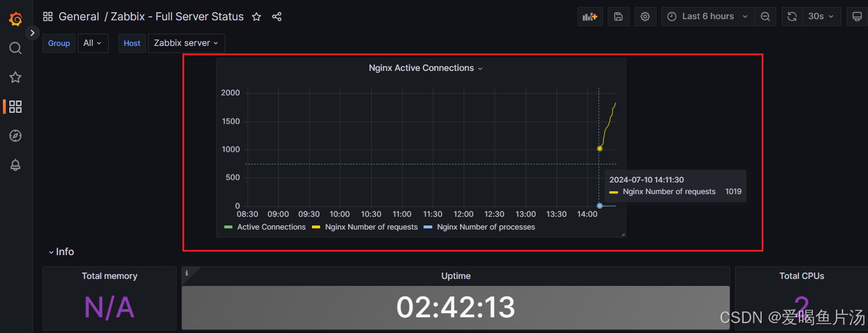Expand the sidebar with the arrow toggle

(33, 33)
